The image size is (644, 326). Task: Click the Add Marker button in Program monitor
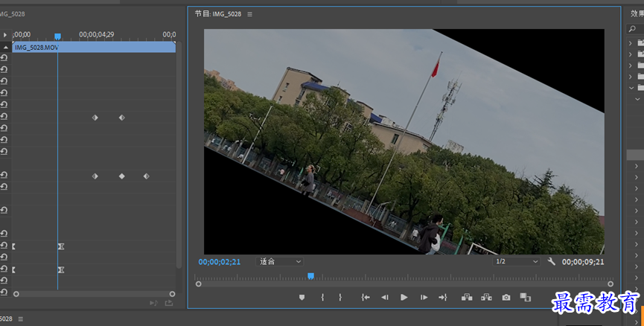pos(302,297)
